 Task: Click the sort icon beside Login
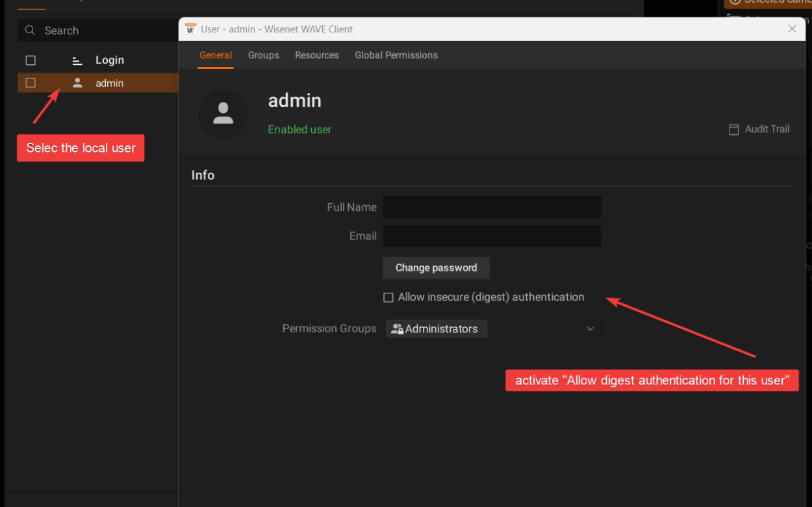[77, 60]
